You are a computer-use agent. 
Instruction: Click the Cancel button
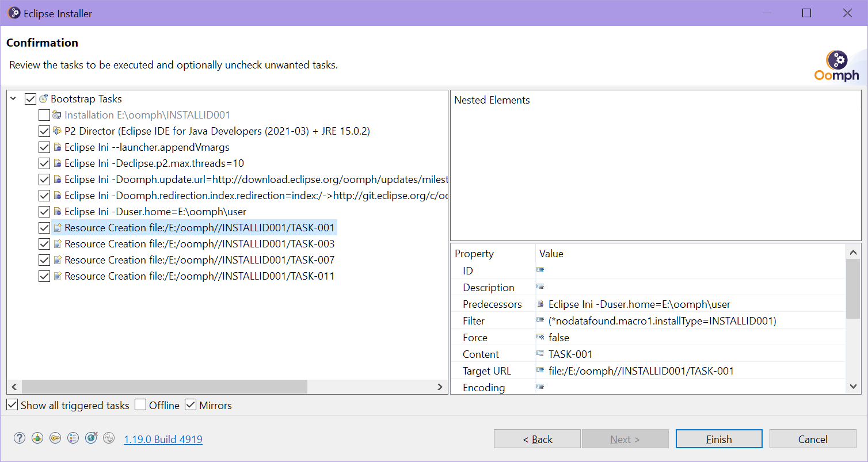pos(813,439)
